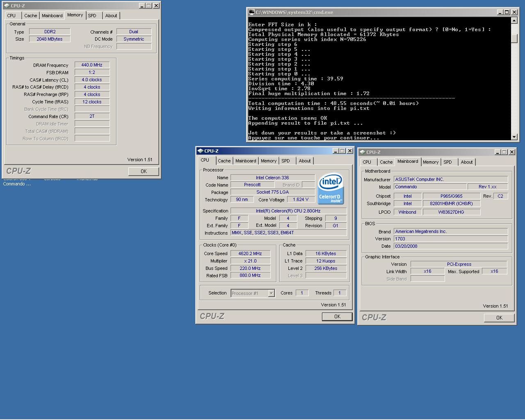Minimize the Celeron CPU-Z window
This screenshot has height=420, width=525.
(336, 151)
